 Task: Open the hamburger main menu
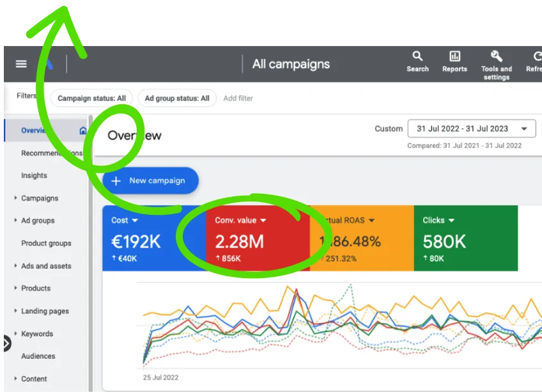tap(21, 64)
